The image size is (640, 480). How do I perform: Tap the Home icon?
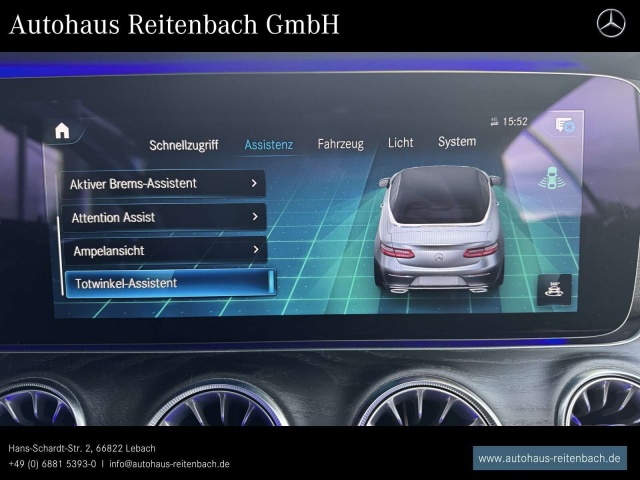62,131
